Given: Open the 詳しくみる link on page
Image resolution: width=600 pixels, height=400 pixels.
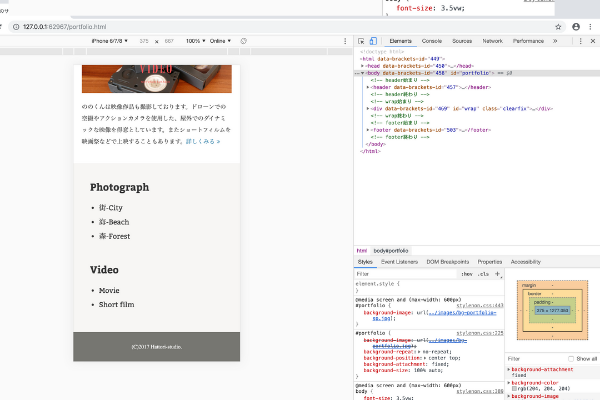Looking at the screenshot, I should [203, 141].
